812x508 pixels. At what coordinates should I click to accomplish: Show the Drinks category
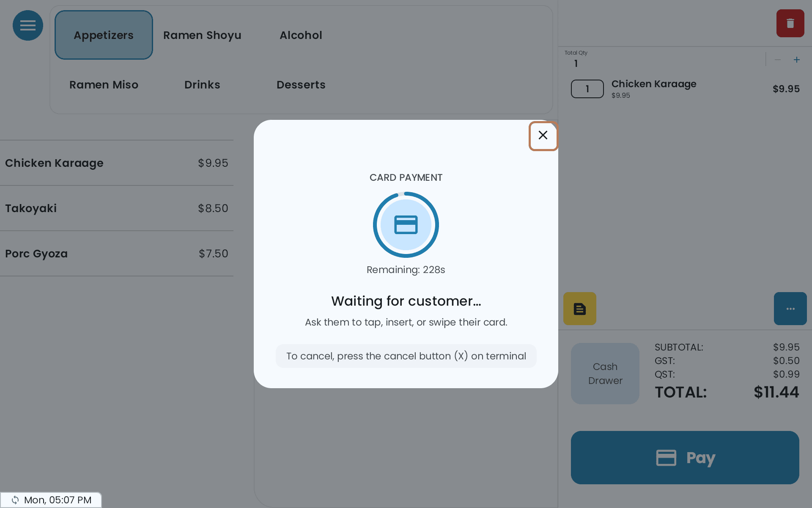pyautogui.click(x=202, y=85)
